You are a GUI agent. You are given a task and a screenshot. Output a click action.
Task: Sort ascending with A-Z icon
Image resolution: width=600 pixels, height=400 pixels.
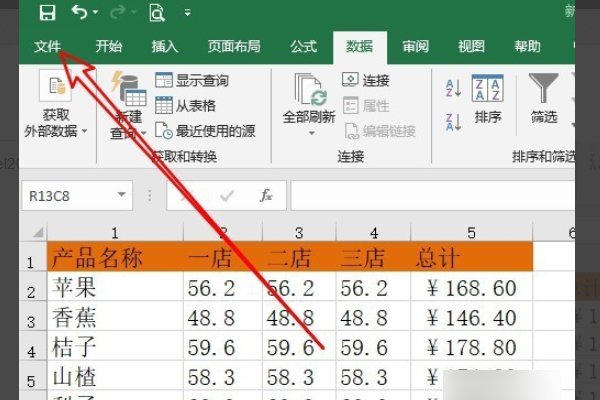(454, 88)
